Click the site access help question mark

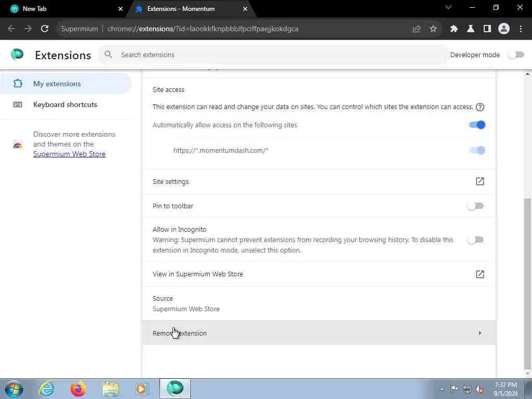pos(480,107)
